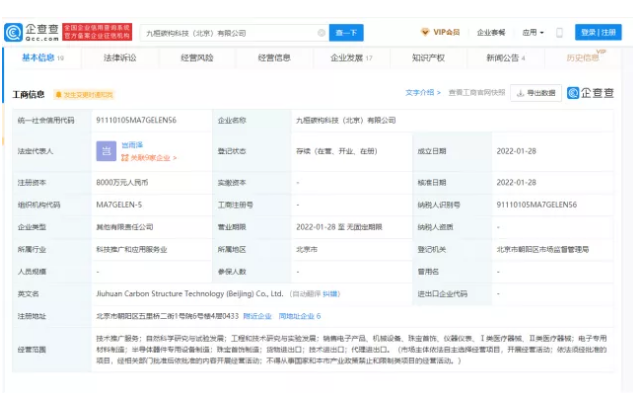Click the 企查查 logo beside 导出数据
This screenshot has height=401, width=633.
(x=590, y=93)
